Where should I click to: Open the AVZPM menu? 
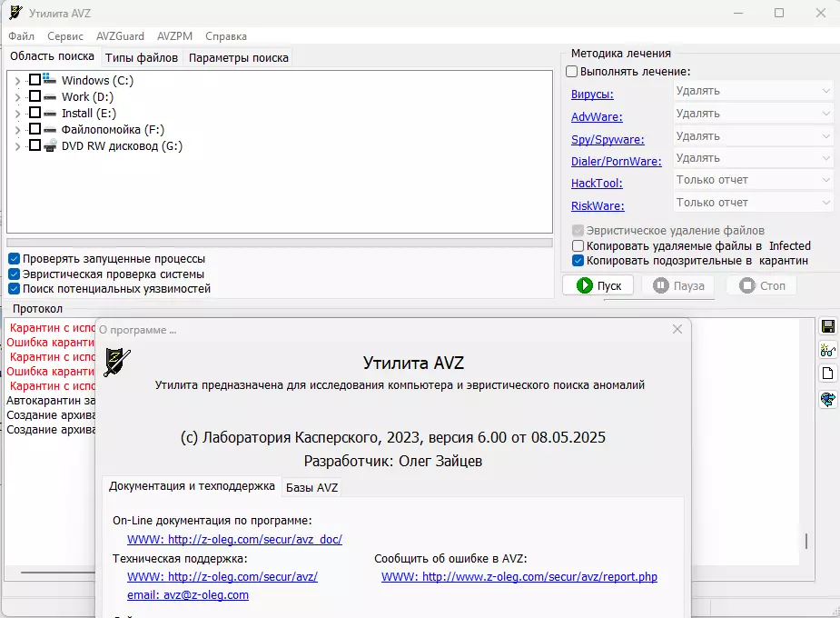coord(174,36)
